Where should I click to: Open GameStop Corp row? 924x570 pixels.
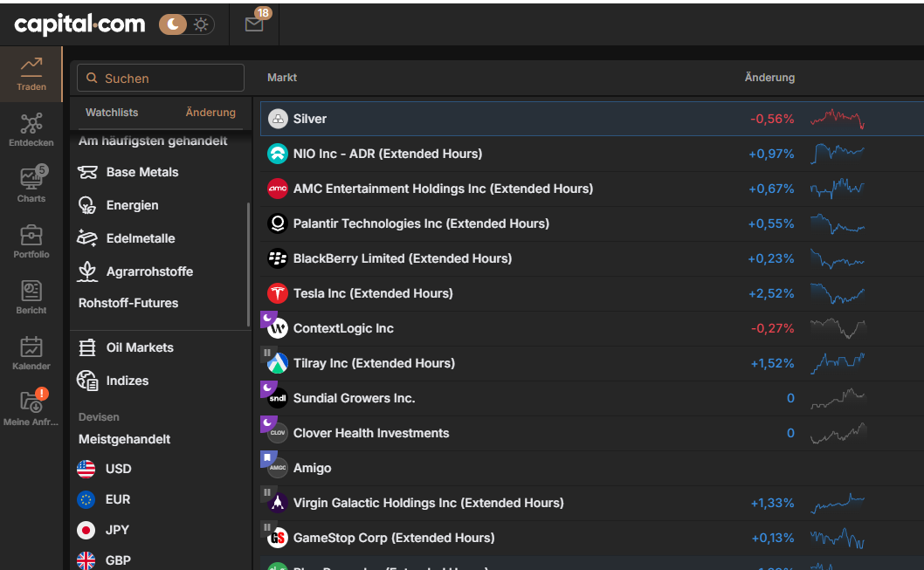click(592, 538)
